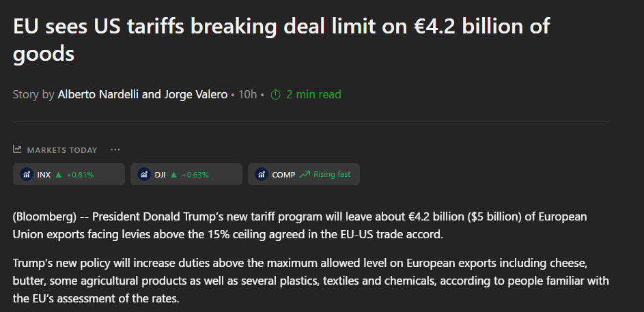Click the clock icon beside read time

[276, 94]
